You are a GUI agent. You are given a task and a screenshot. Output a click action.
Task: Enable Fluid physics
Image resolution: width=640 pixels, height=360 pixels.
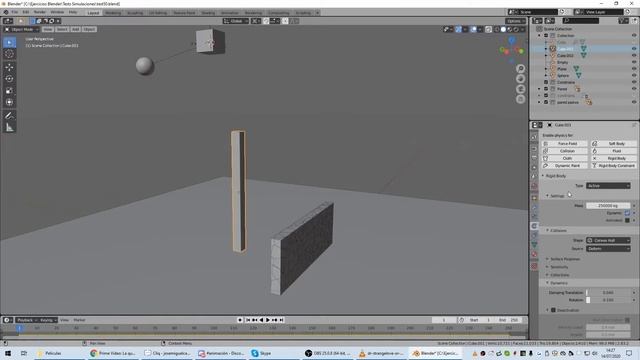(613, 151)
